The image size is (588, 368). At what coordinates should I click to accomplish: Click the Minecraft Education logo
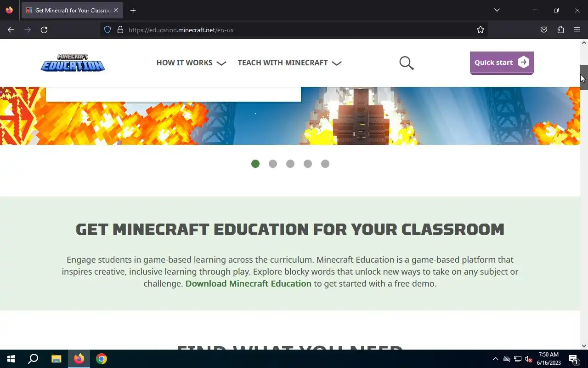73,63
